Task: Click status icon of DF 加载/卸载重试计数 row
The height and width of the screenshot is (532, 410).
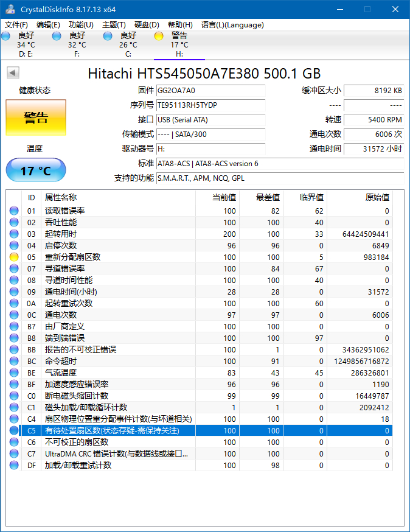Action: 14,465
